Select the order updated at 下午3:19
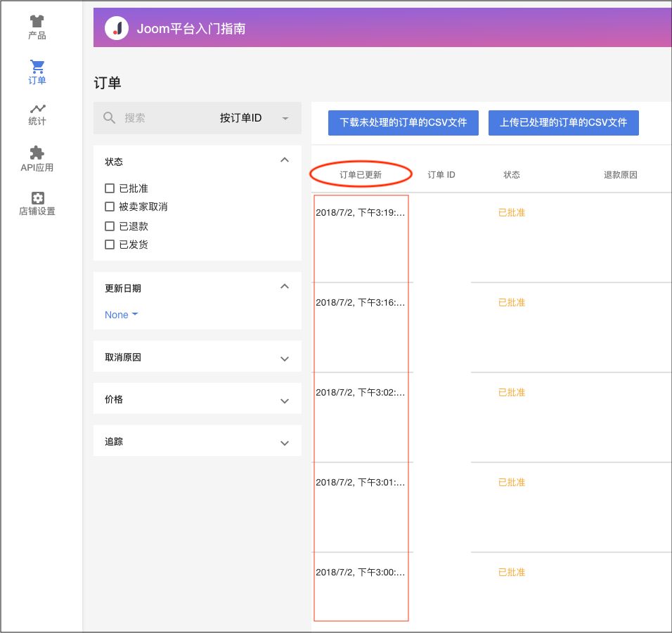 (361, 212)
